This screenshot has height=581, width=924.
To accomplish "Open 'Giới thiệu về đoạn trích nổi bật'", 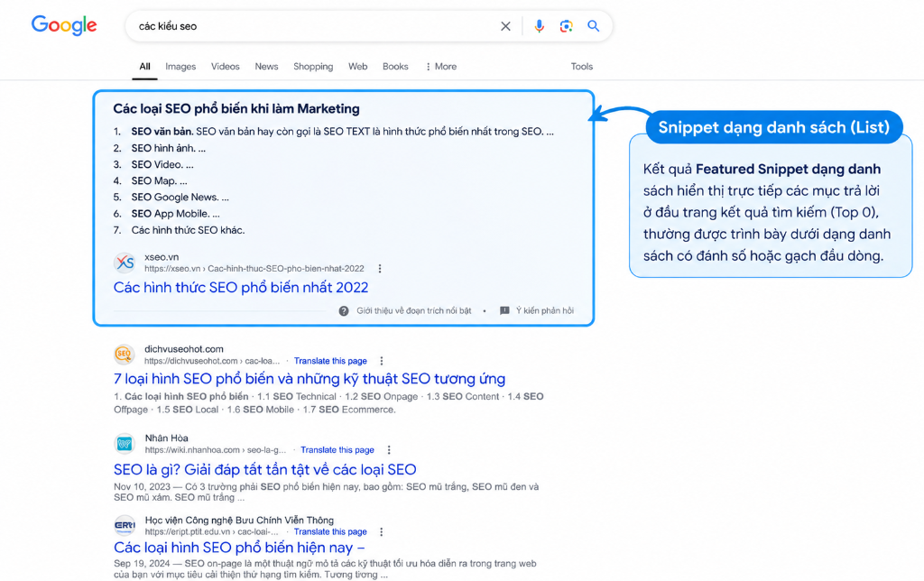I will (413, 310).
